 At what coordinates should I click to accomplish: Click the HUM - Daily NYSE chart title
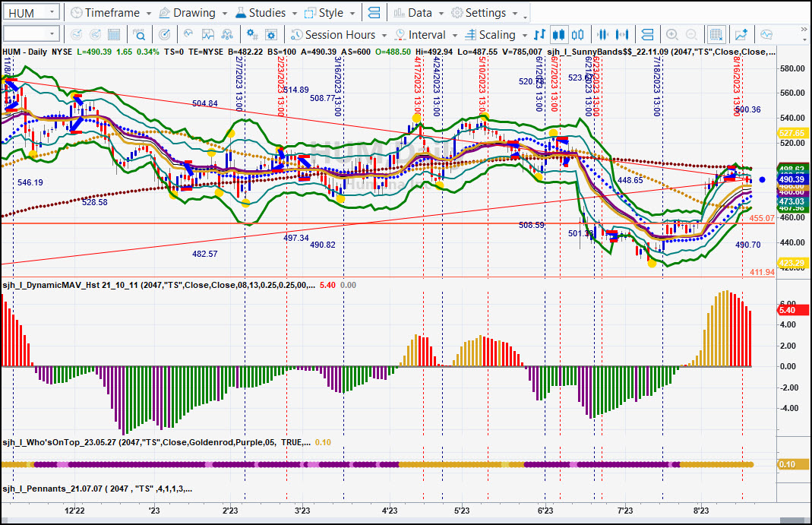37,52
